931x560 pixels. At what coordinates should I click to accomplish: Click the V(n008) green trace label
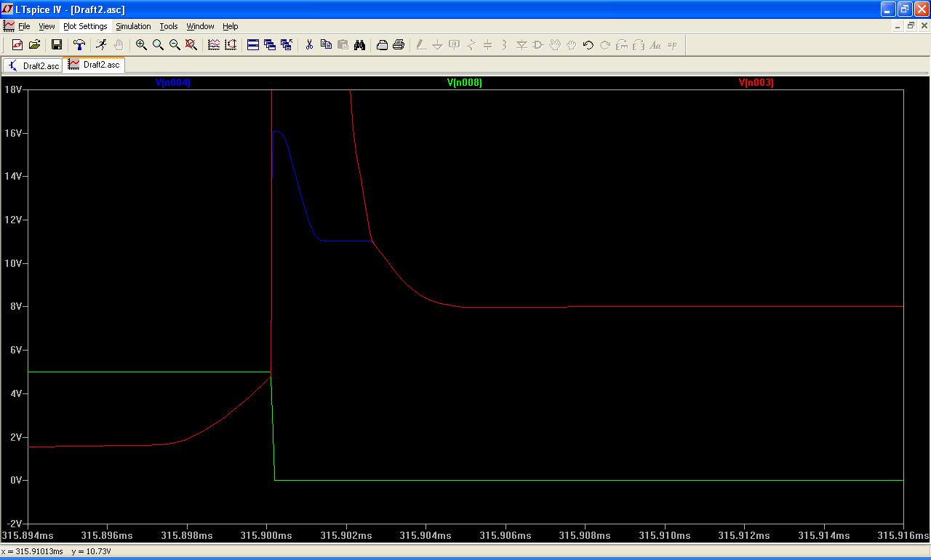[464, 83]
